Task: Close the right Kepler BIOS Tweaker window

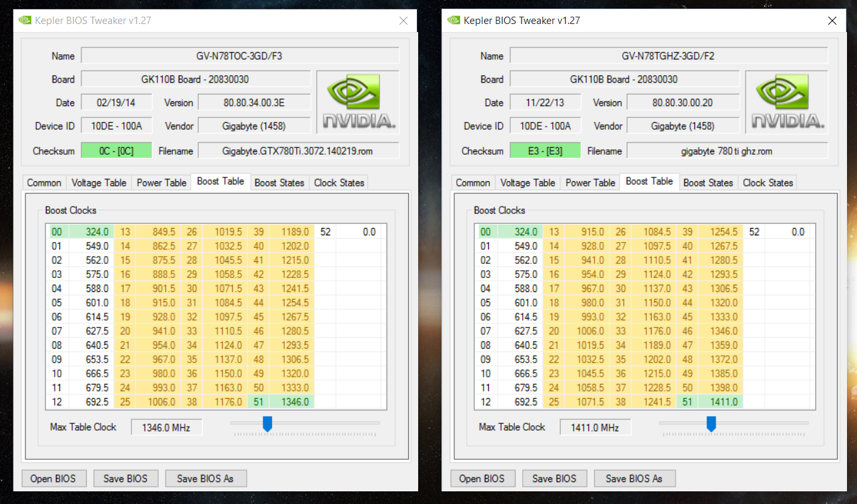Action: point(832,21)
